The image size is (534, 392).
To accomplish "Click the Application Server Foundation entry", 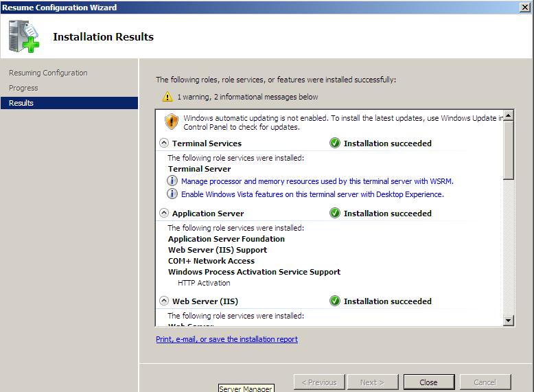I will [x=226, y=239].
